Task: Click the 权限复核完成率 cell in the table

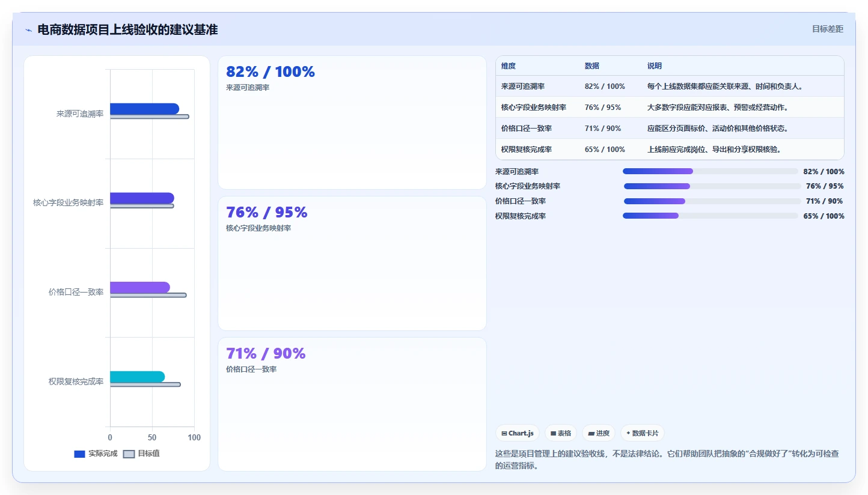Action: [527, 150]
